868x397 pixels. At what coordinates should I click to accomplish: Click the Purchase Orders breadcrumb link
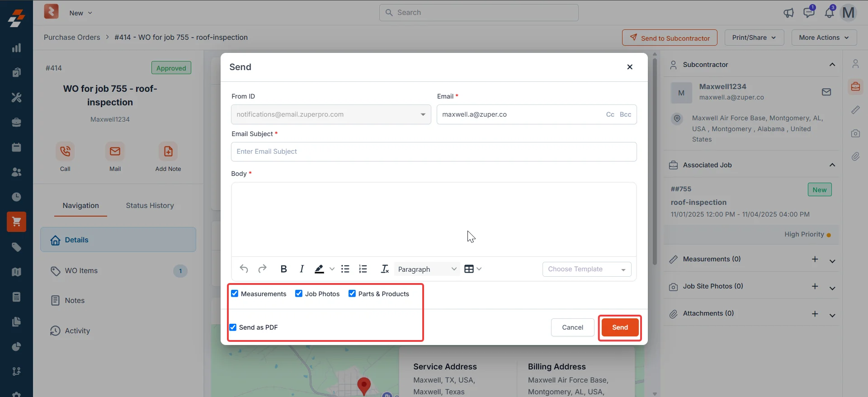coord(72,37)
